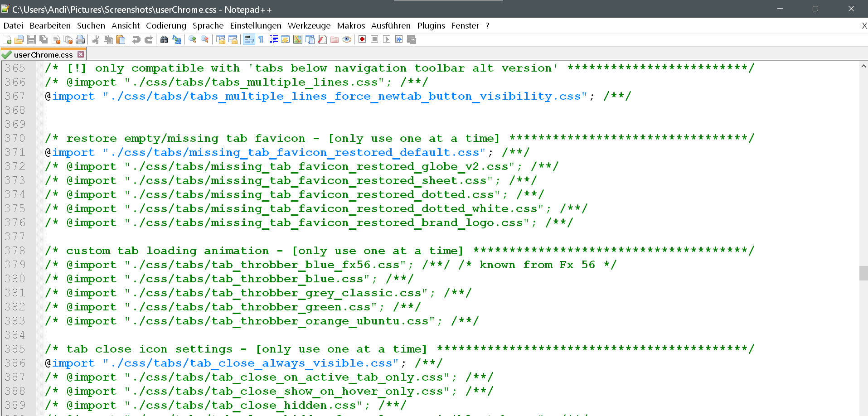Click the scroll up arrow of the editor
Screen dimensions: 868x416
[x=863, y=67]
